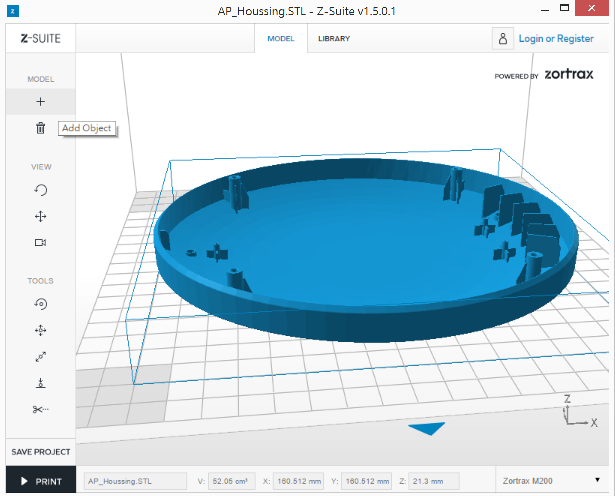Screen dimensions: 615x496
Task: Click Login or Register link
Action: point(556,38)
